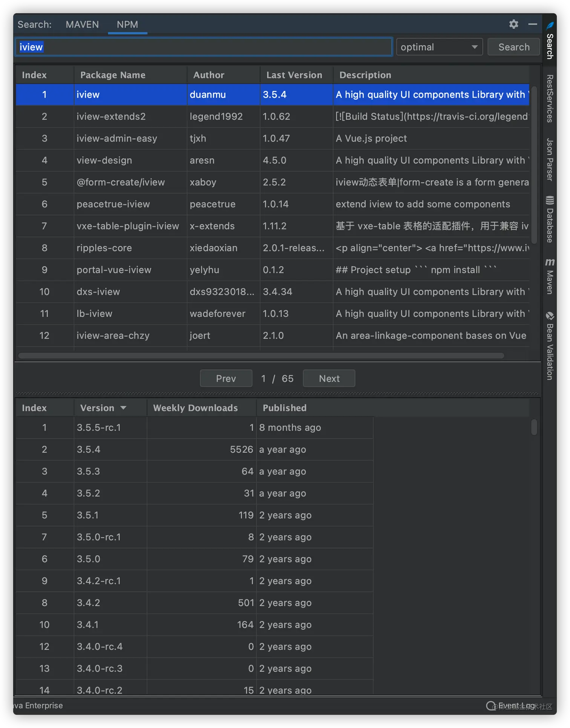The image size is (570, 728).
Task: Open the Database sidebar panel
Action: point(550,220)
